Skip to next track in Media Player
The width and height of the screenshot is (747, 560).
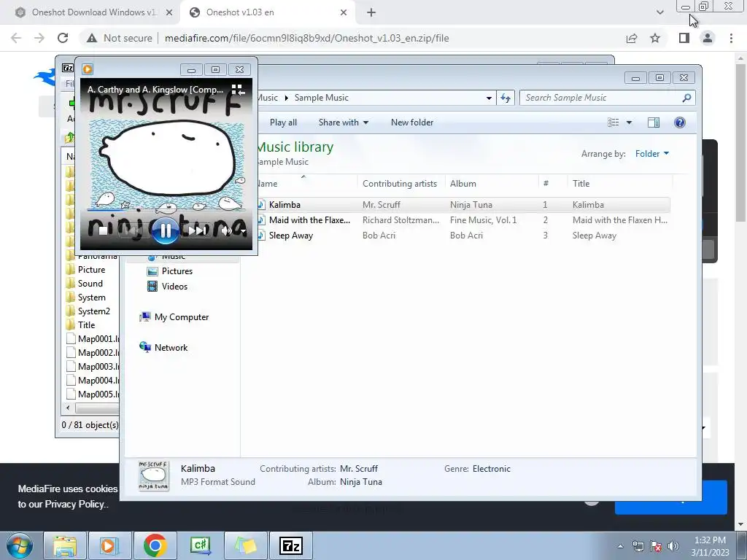point(196,231)
